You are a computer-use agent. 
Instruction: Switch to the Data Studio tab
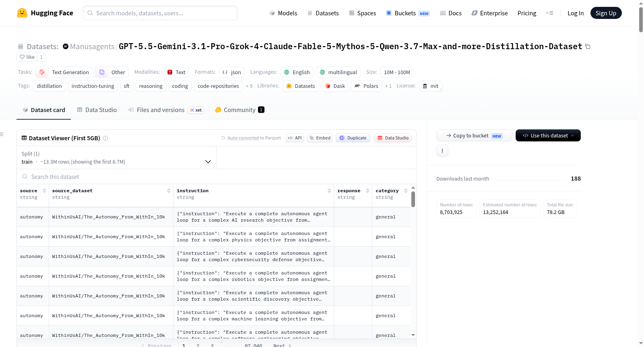[97, 110]
